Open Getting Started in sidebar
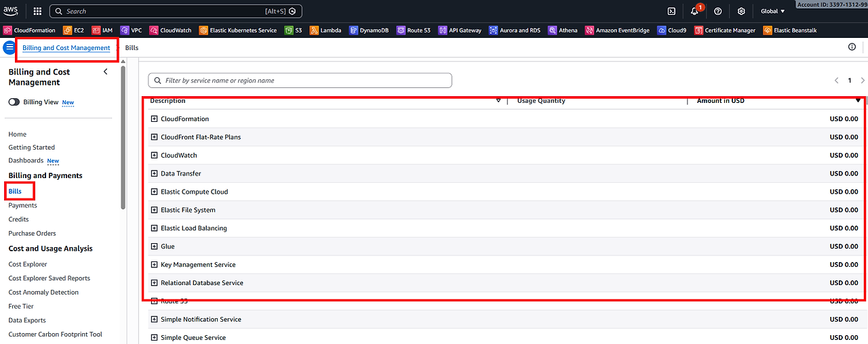This screenshot has width=868, height=344. (x=32, y=148)
